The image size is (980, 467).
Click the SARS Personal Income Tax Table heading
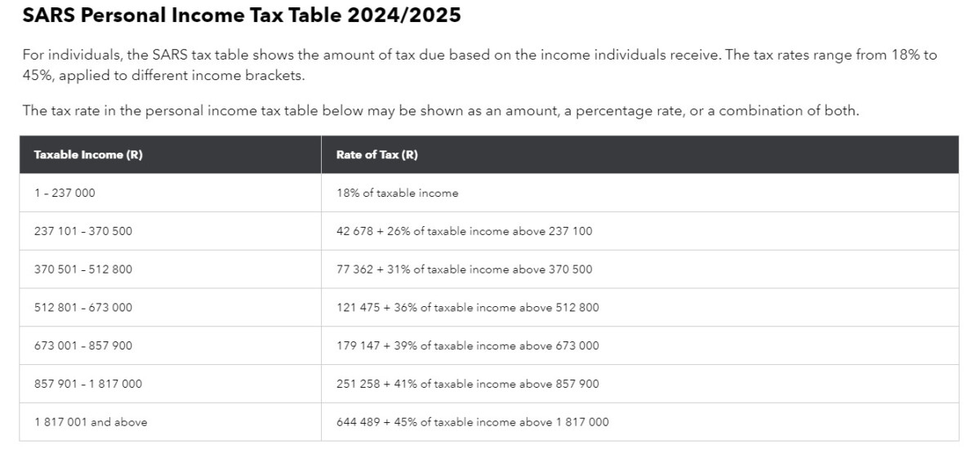[x=242, y=16]
